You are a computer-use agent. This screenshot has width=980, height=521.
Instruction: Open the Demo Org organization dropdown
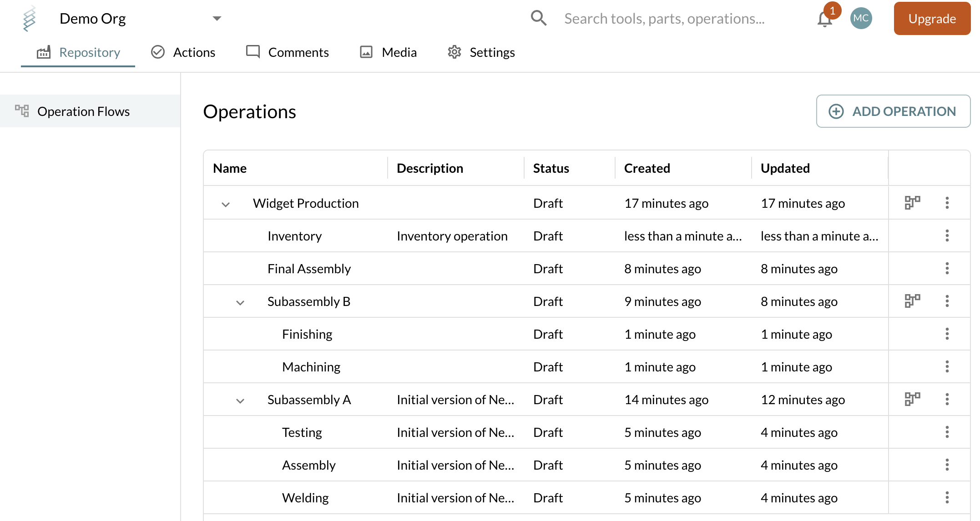pos(217,19)
